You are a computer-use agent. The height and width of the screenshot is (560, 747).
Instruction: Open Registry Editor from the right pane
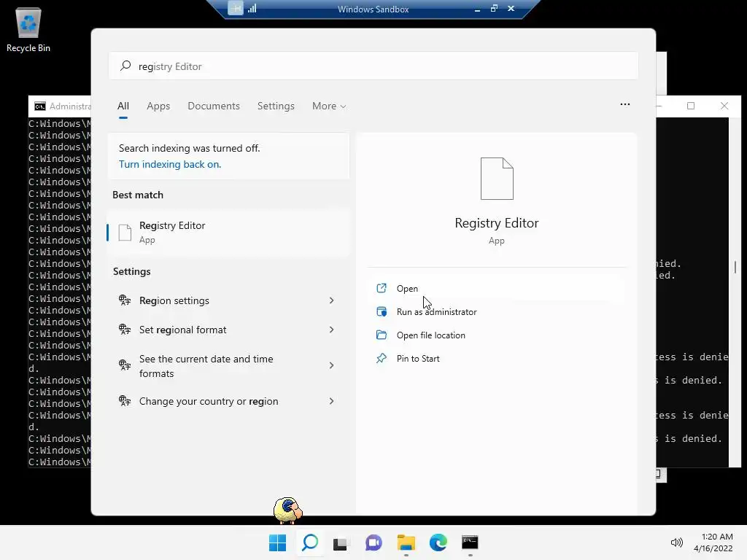497,289
